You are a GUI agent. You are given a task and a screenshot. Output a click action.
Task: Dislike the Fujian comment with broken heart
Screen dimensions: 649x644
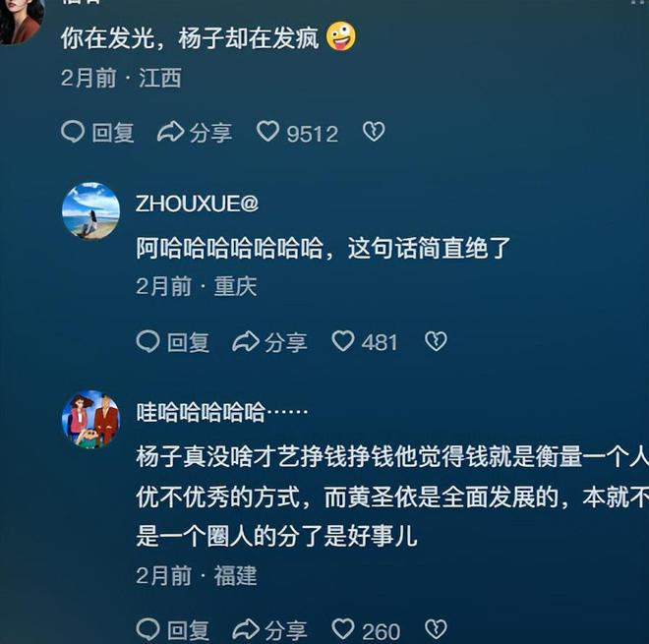(436, 629)
